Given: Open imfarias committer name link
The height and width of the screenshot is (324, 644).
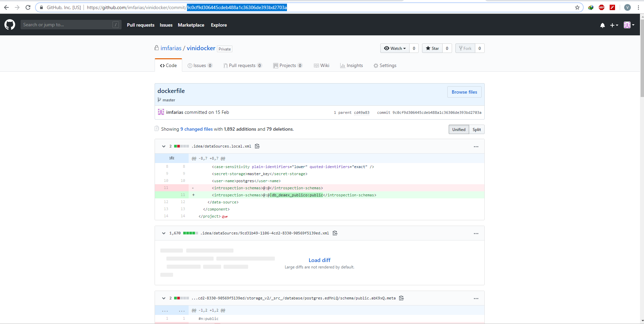Looking at the screenshot, I should coord(174,112).
